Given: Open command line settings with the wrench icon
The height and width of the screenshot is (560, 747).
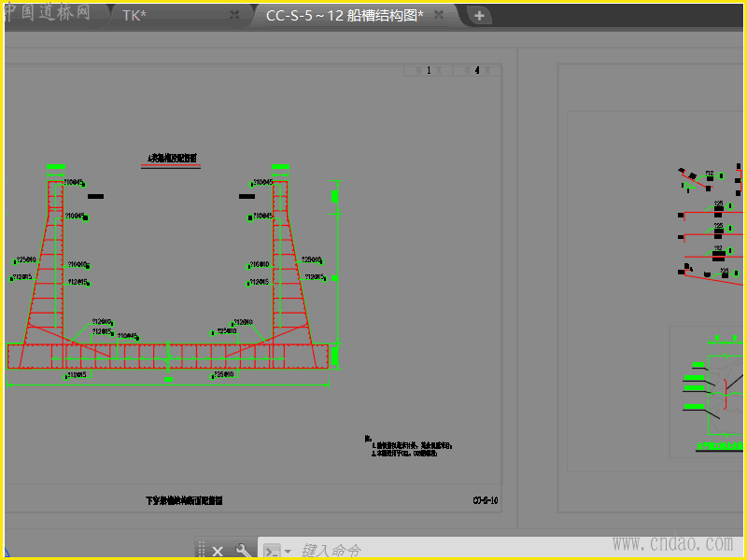Looking at the screenshot, I should [244, 551].
